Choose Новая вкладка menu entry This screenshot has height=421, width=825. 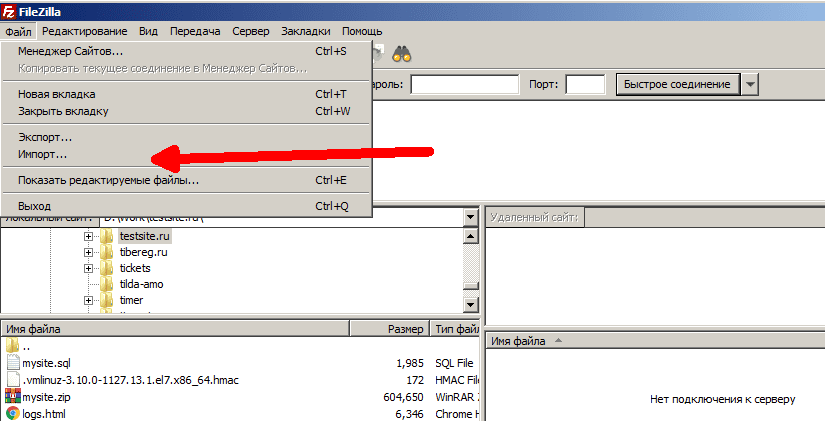186,94
